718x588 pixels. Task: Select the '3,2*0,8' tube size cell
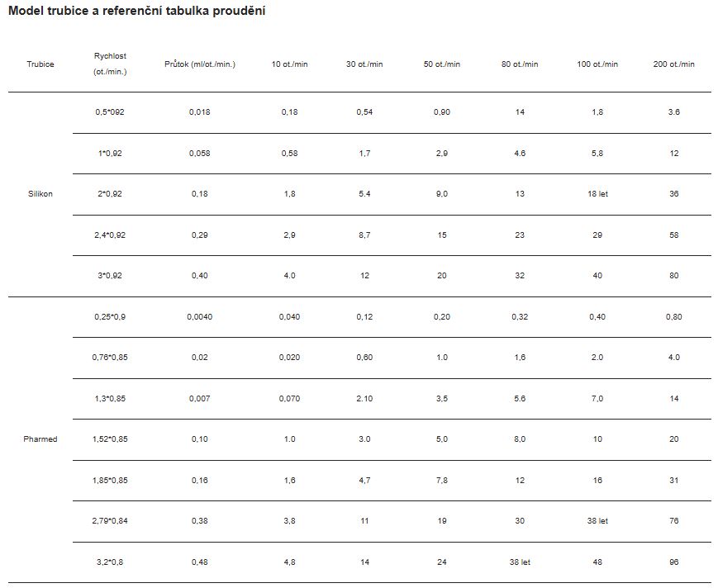tap(110, 562)
